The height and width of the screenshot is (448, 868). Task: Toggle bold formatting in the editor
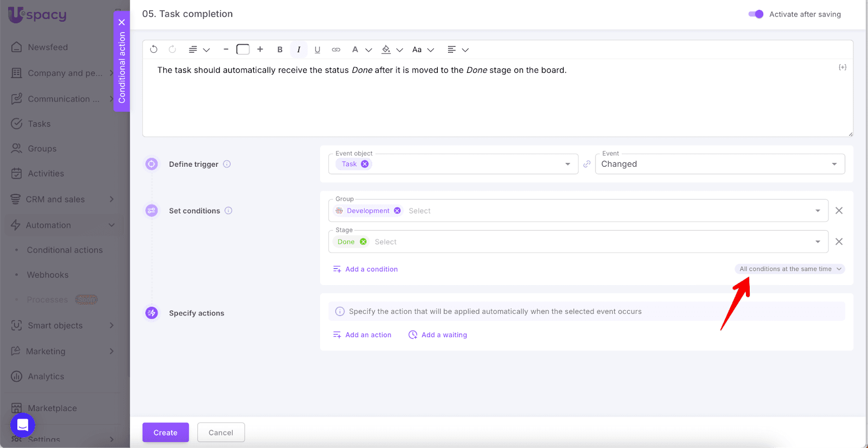(x=280, y=49)
